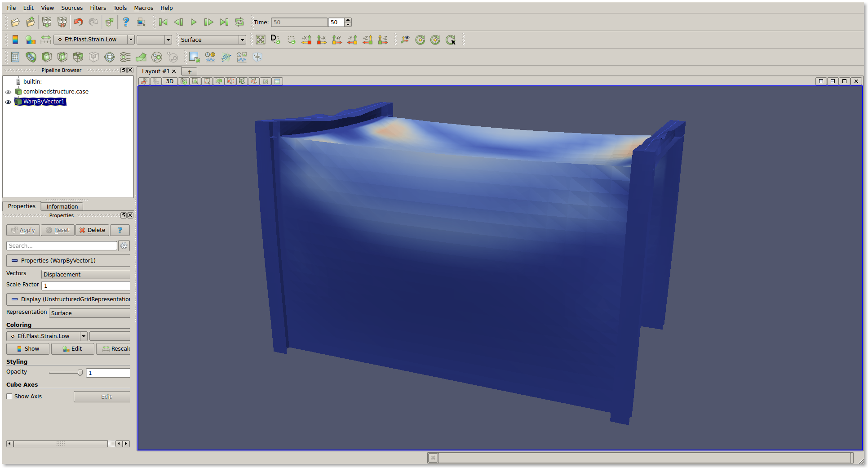
Task: Click the Edit color map button
Action: pyautogui.click(x=72, y=349)
